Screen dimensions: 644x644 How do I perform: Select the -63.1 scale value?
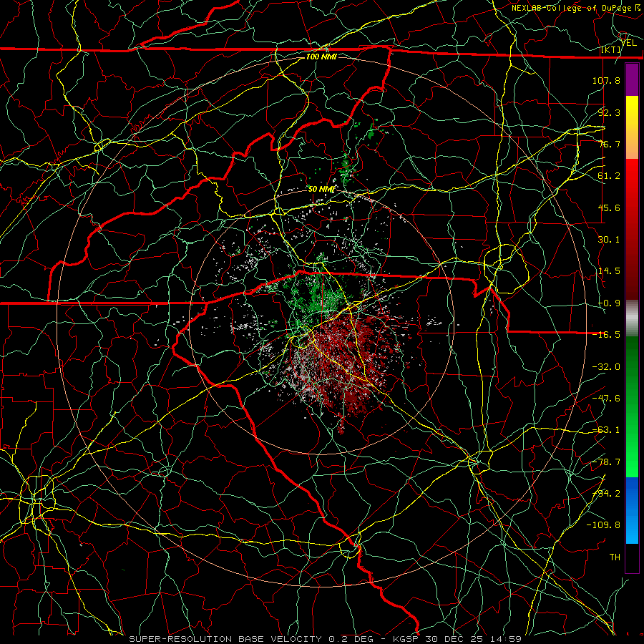[x=606, y=430]
